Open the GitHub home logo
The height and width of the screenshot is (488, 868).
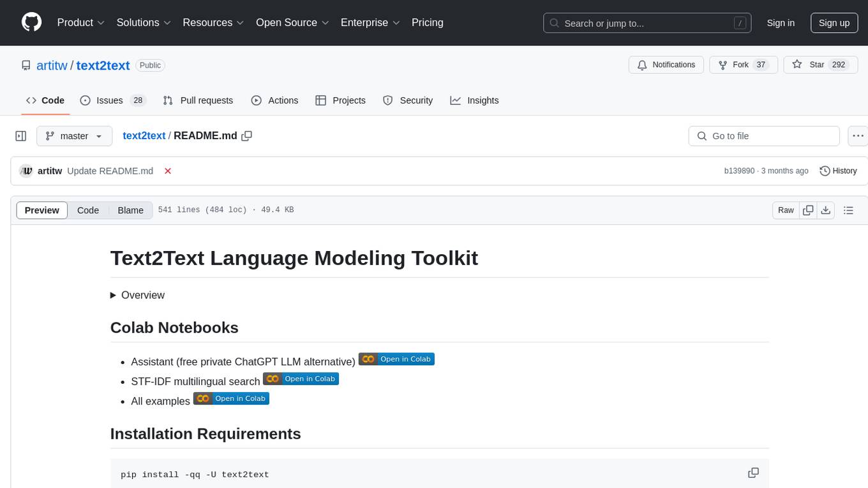tap(31, 22)
